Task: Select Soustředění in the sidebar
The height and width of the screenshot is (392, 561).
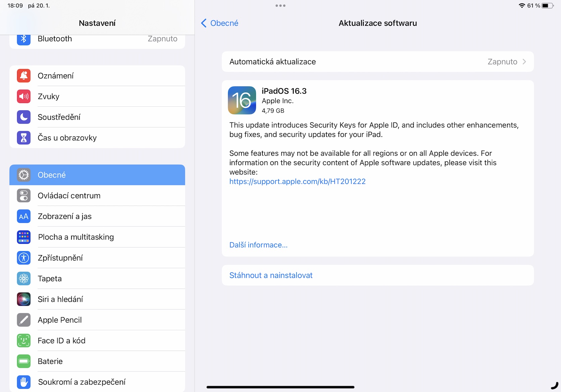Action: pos(97,117)
